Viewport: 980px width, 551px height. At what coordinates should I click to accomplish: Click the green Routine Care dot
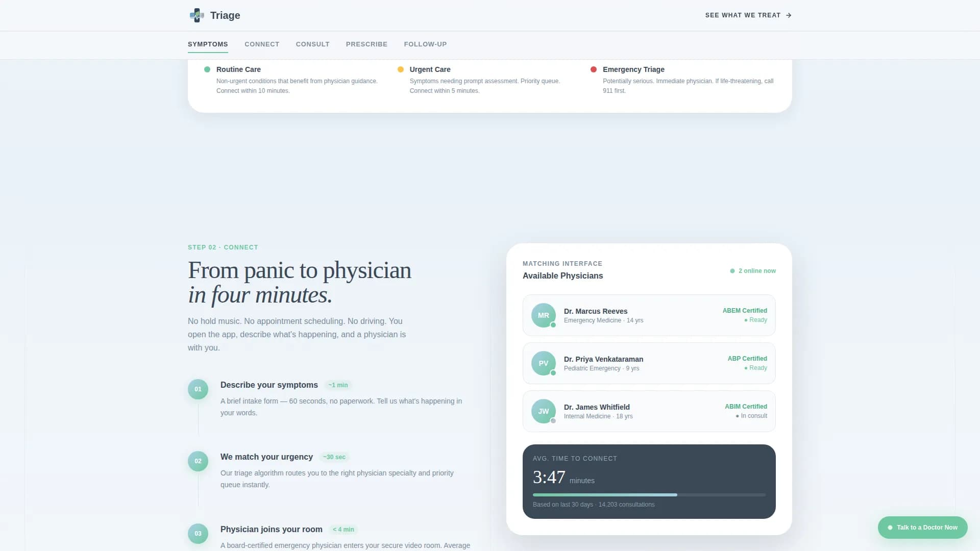[x=207, y=69]
